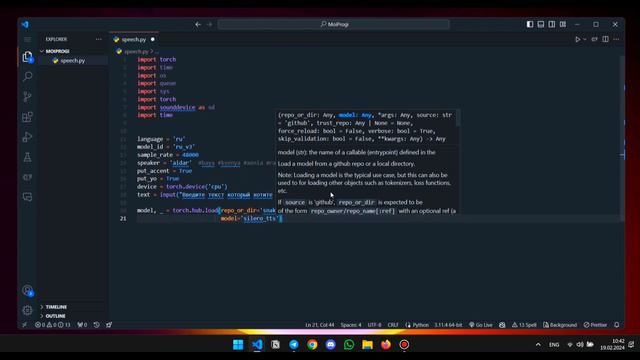Open Google Chrome from taskbar
Screen dimensions: 640x360
point(312,344)
